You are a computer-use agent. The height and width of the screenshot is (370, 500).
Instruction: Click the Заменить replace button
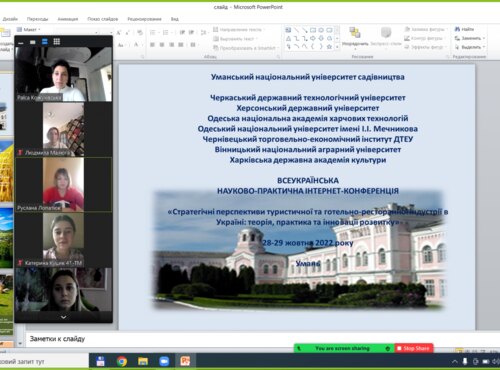[469, 38]
